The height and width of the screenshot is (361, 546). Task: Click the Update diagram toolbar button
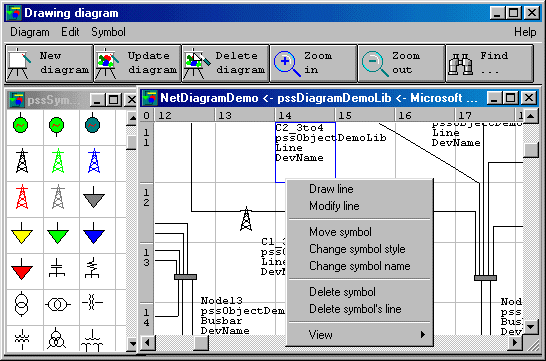pos(137,63)
